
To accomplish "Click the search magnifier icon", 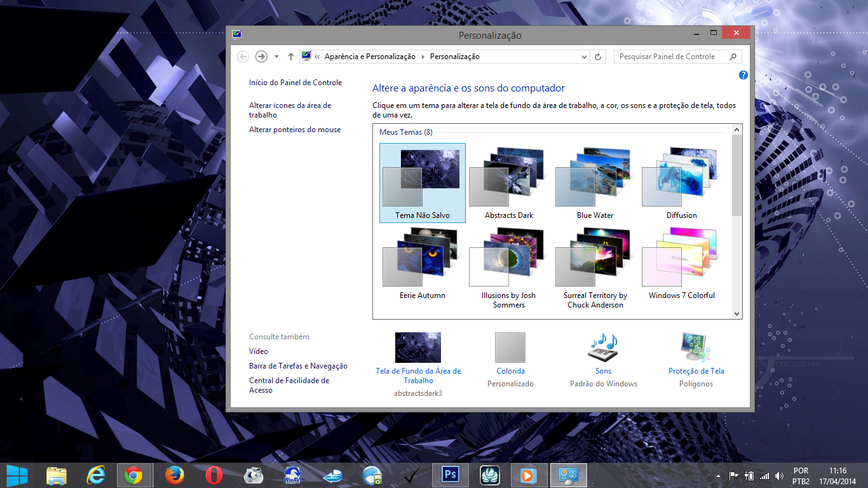I will point(733,57).
